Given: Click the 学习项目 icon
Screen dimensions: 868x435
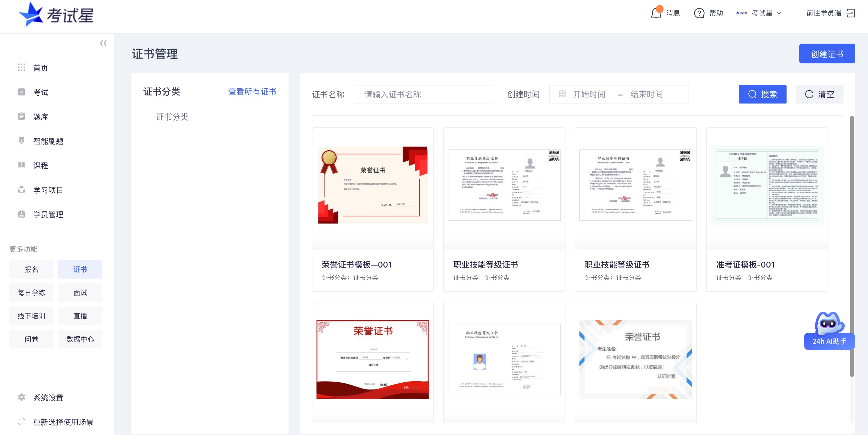Looking at the screenshot, I should coord(22,189).
